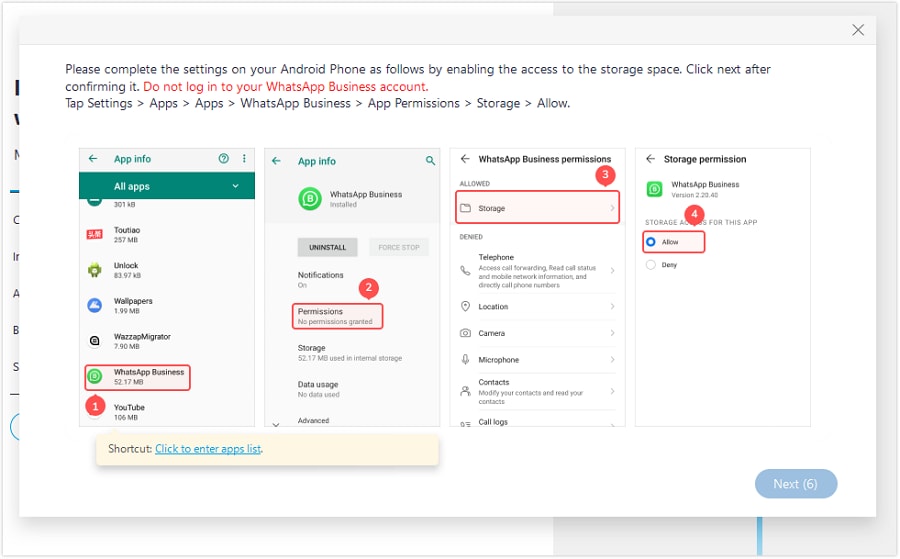This screenshot has width=900, height=559.
Task: Click the 'Click to enter apps list' link
Action: pyautogui.click(x=207, y=449)
